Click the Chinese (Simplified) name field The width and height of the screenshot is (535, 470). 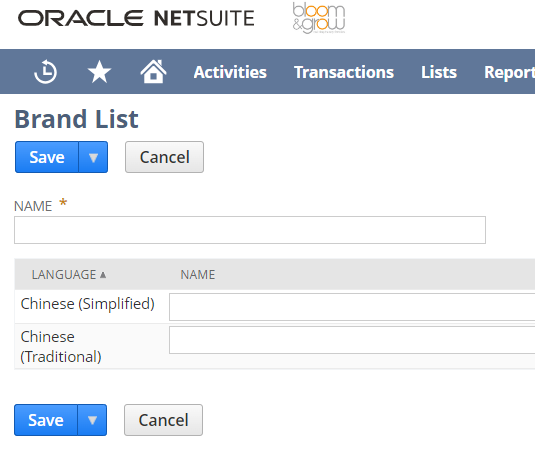(x=352, y=307)
